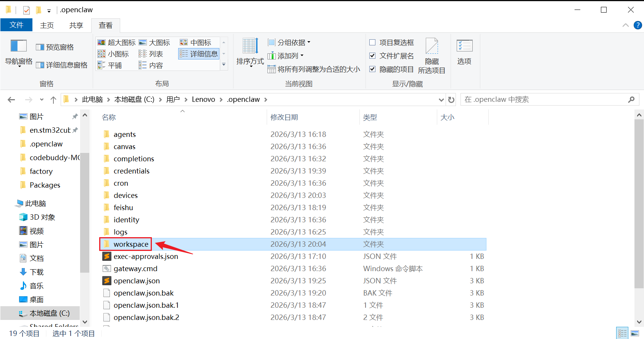Select 3D Objects in navigation pane
Screen dimensions: 644x339
[x=42, y=217]
